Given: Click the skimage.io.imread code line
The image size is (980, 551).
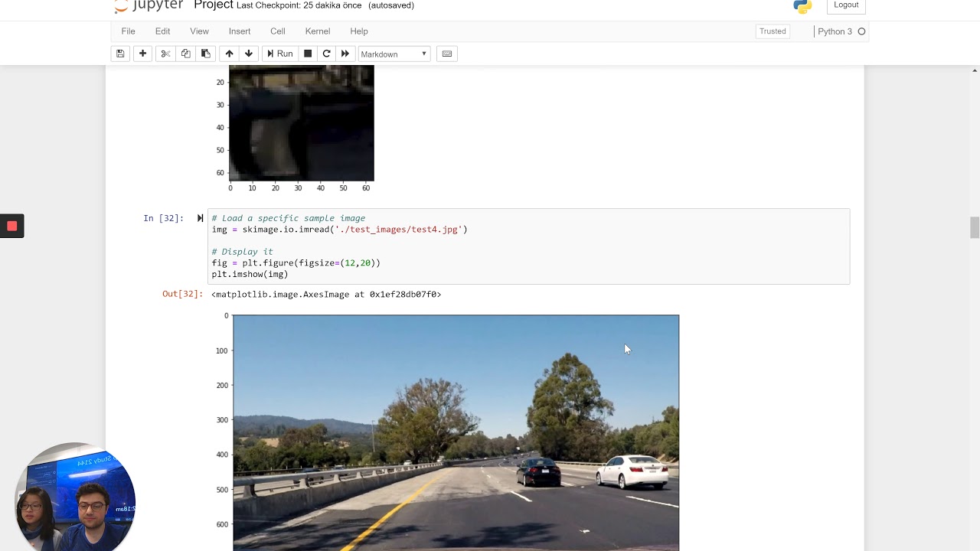Looking at the screenshot, I should point(339,230).
